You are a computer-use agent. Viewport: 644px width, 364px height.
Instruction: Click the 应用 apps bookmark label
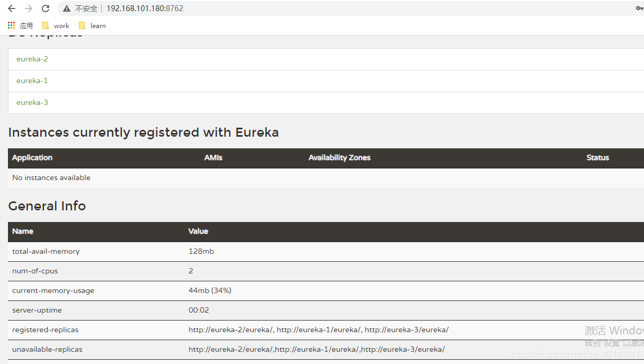tap(26, 25)
